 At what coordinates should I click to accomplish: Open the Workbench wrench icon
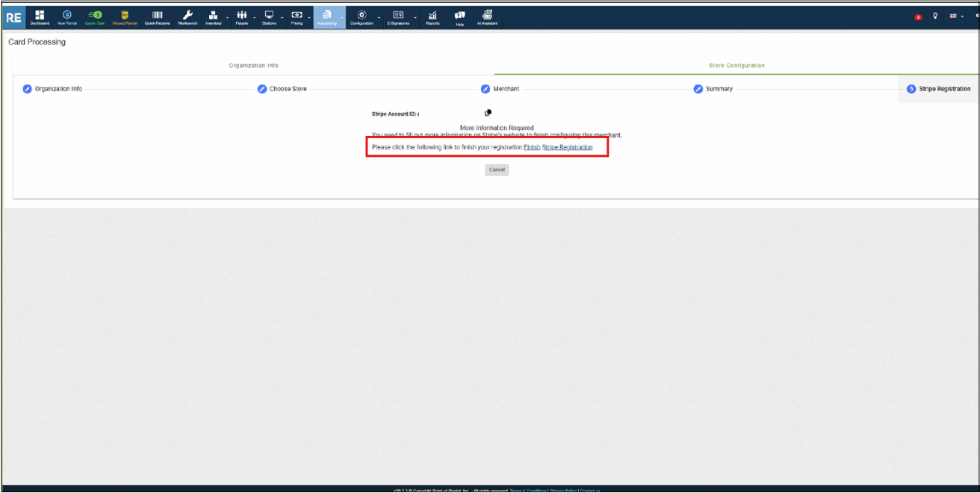(187, 17)
